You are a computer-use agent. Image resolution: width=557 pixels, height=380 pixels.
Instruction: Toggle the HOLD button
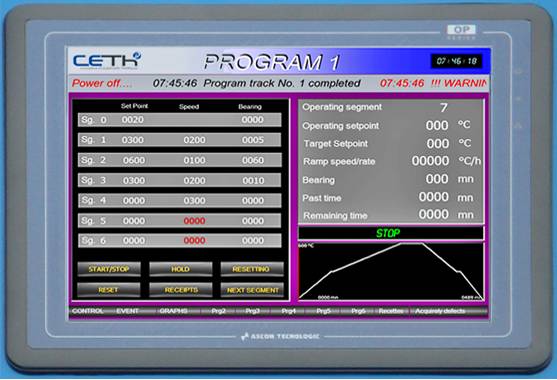pyautogui.click(x=180, y=269)
